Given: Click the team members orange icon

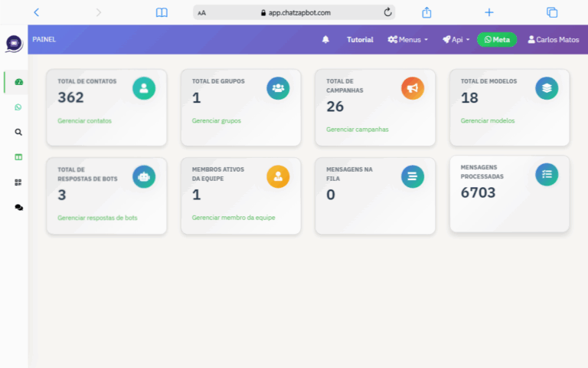Looking at the screenshot, I should click(x=278, y=176).
